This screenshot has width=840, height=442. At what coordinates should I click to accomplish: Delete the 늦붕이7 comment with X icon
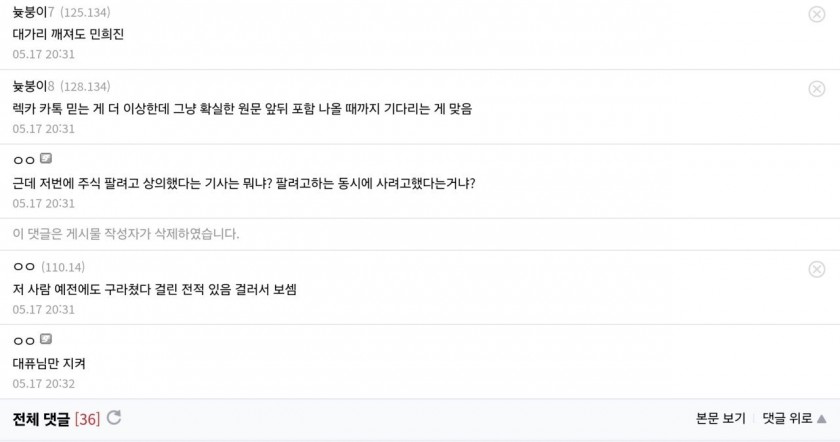pyautogui.click(x=816, y=14)
